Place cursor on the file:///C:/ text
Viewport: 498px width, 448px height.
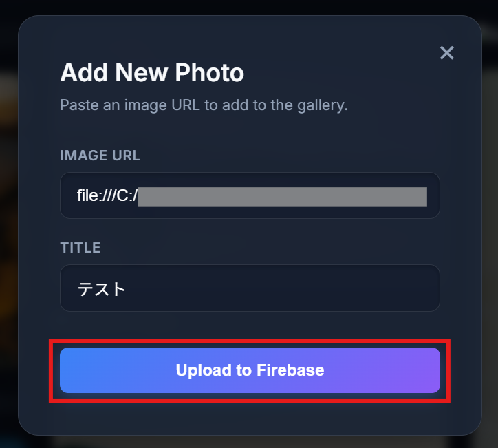point(107,195)
